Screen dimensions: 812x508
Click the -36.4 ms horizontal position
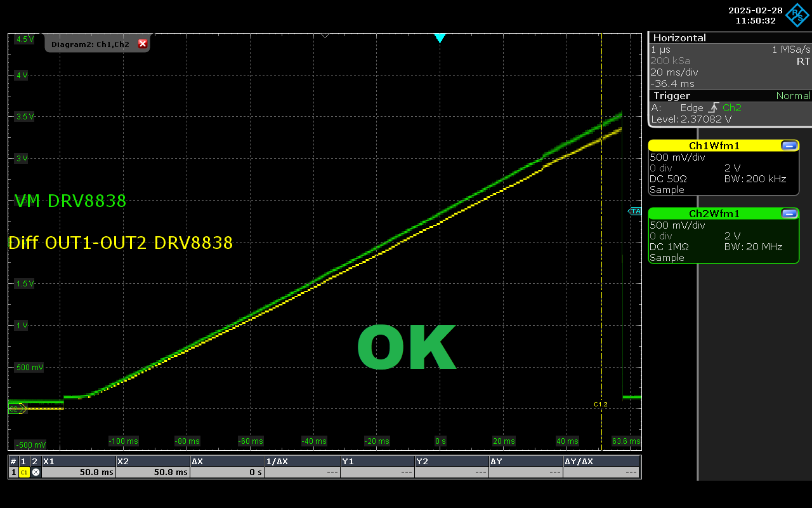click(672, 84)
